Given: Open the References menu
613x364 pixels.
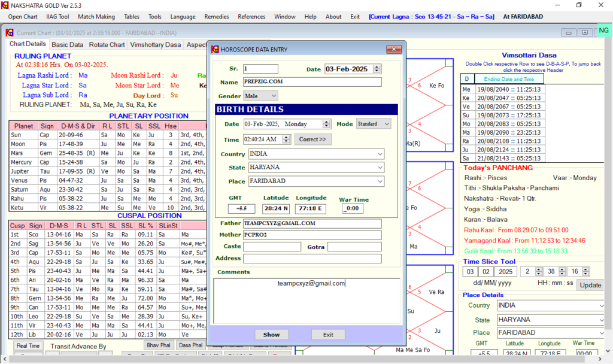Looking at the screenshot, I should point(251,16).
